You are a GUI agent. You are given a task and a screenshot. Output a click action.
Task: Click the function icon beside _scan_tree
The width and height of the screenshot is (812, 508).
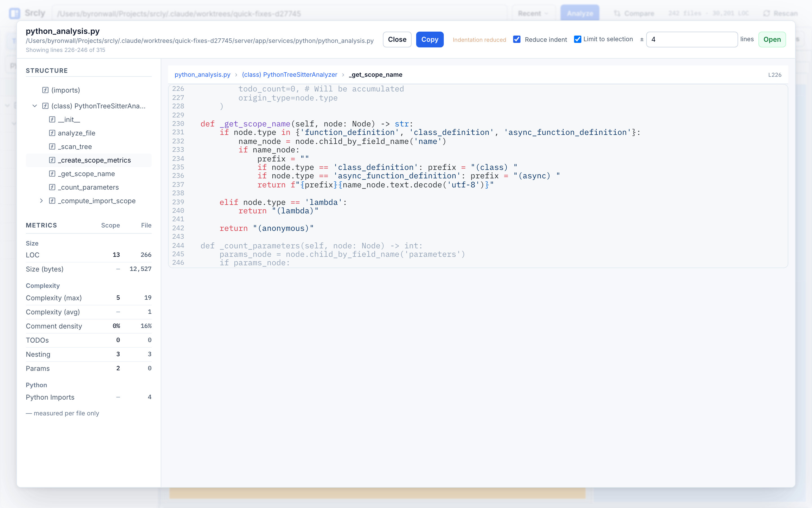(52, 146)
